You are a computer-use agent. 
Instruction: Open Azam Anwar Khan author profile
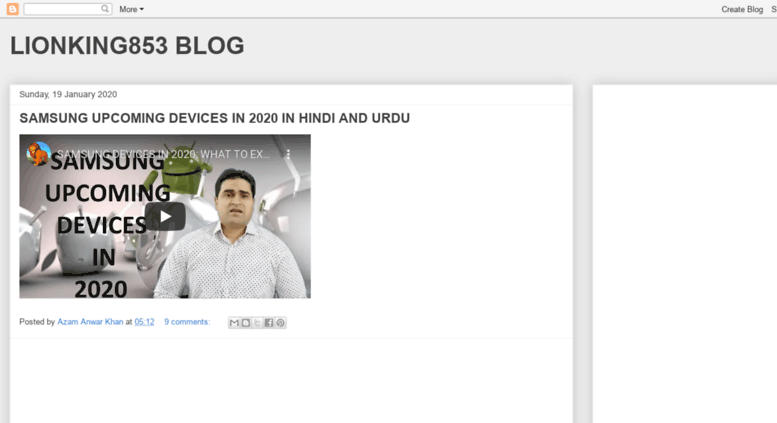coord(90,322)
